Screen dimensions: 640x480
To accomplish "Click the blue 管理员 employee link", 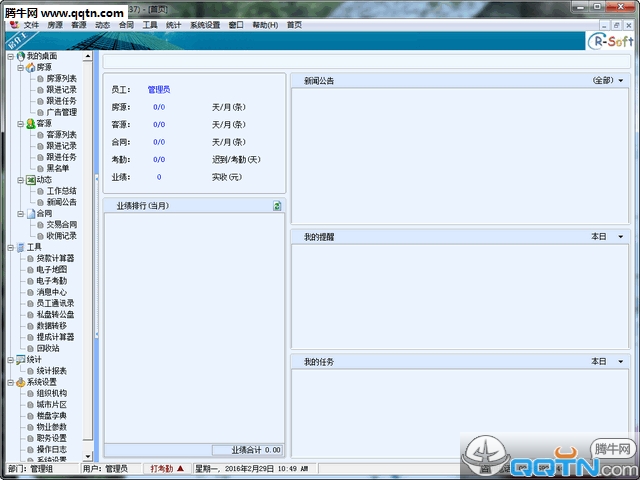I will [x=159, y=90].
